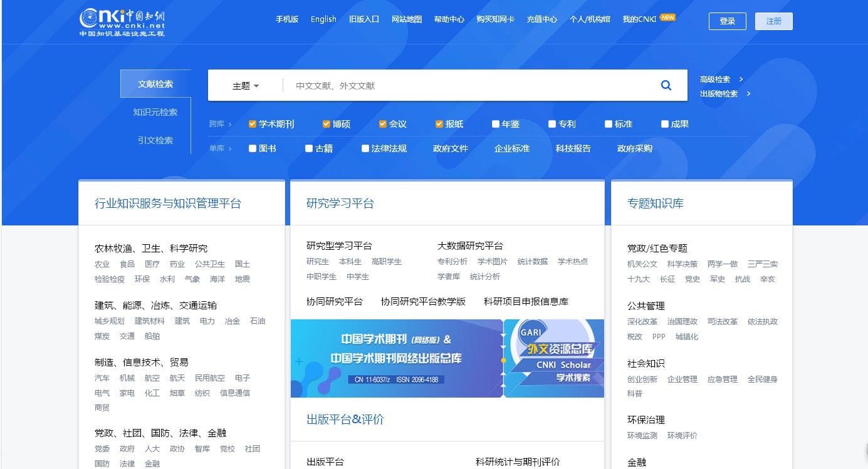
Task: Enable the 年鉴 checkbox
Action: tap(496, 124)
